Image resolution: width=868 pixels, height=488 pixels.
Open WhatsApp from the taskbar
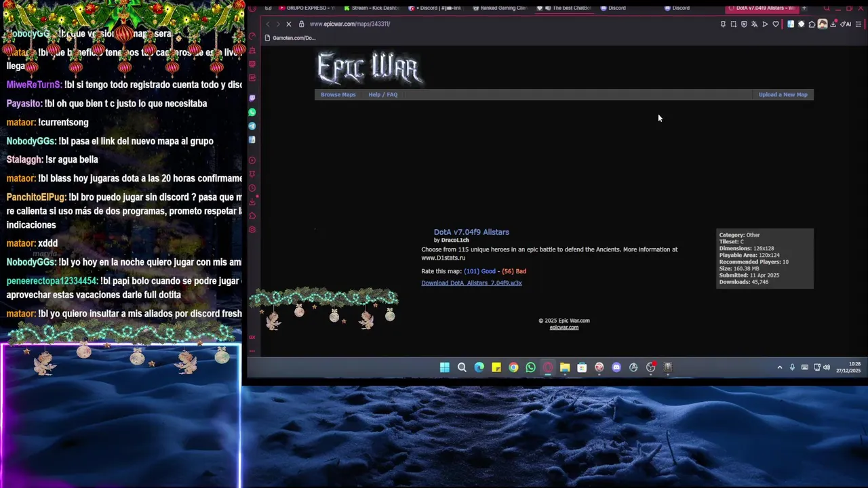(530, 367)
